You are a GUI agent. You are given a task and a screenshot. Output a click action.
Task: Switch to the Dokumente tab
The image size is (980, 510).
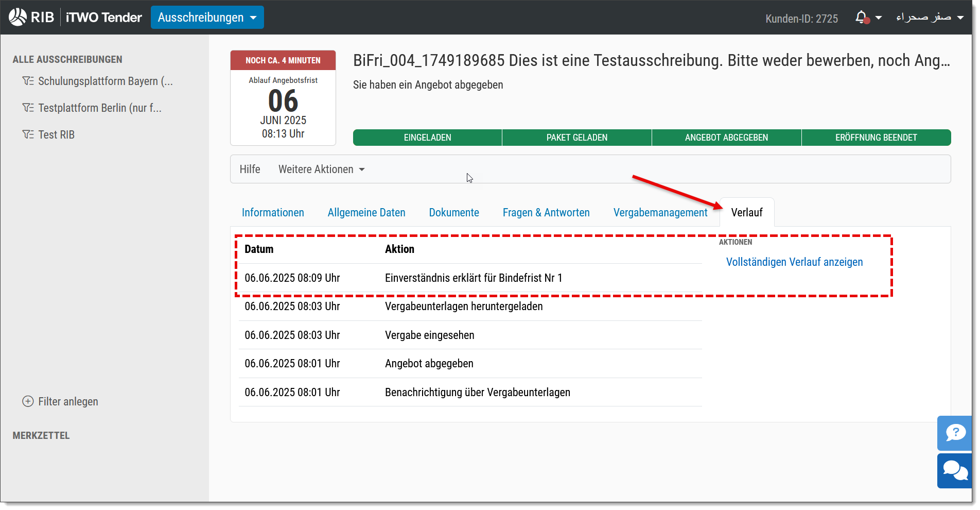(x=454, y=213)
